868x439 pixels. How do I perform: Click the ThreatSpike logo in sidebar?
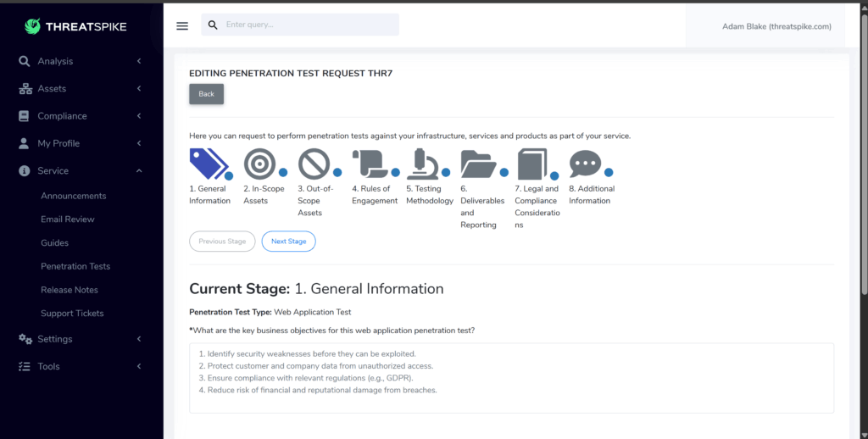point(76,26)
